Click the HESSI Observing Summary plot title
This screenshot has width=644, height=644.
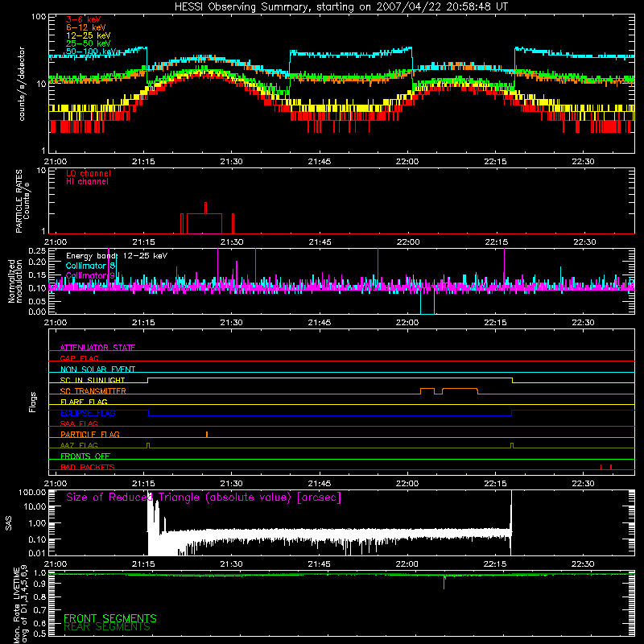(341, 6)
